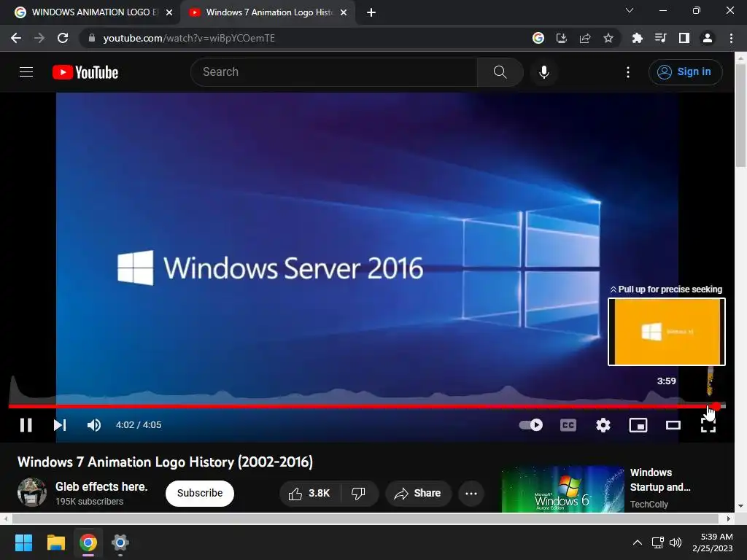The height and width of the screenshot is (560, 747).
Task: Open File Explorer from taskbar
Action: tap(55, 542)
